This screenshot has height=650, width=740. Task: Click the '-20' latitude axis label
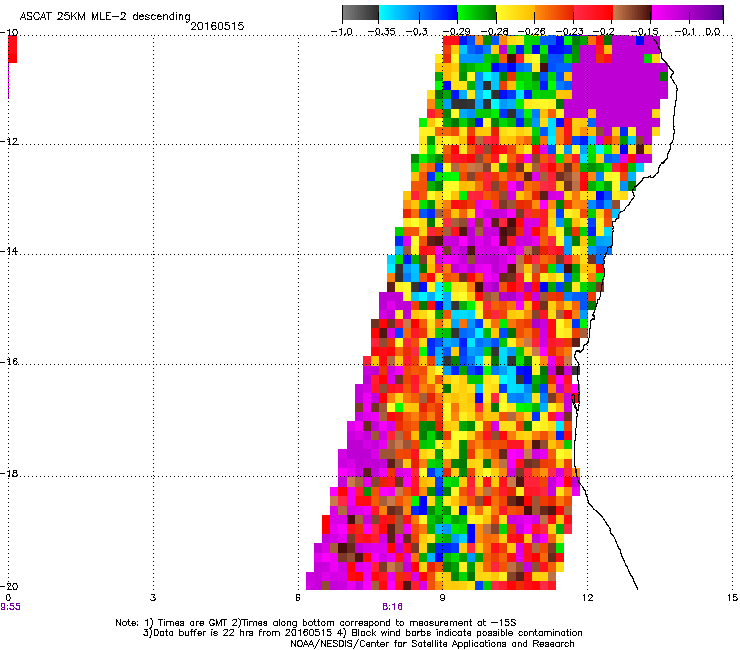(9, 586)
